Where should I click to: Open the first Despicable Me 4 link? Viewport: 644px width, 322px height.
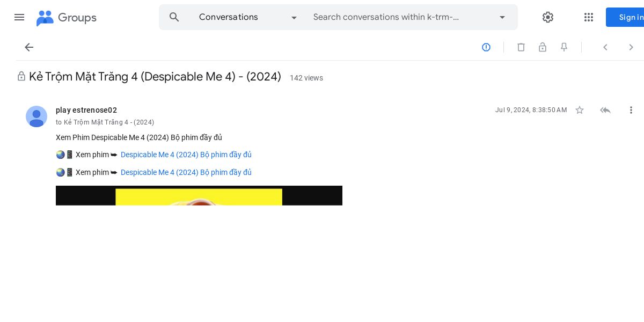tap(186, 155)
